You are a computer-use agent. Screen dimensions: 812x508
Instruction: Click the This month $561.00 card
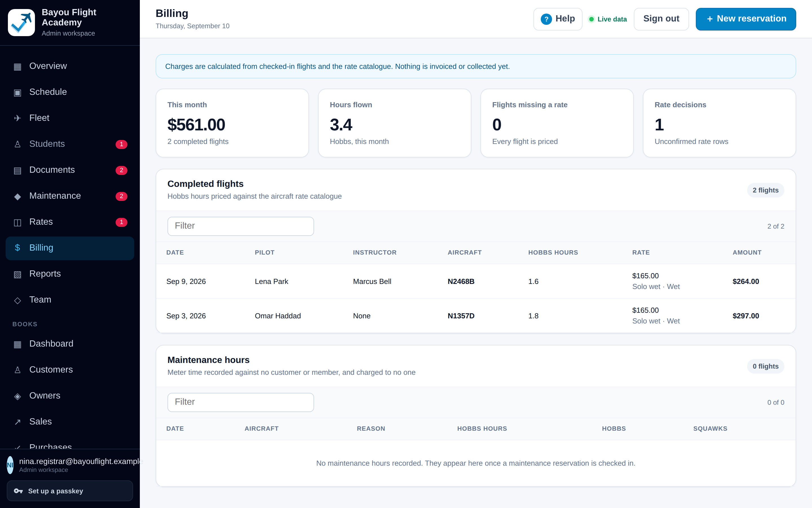(232, 123)
